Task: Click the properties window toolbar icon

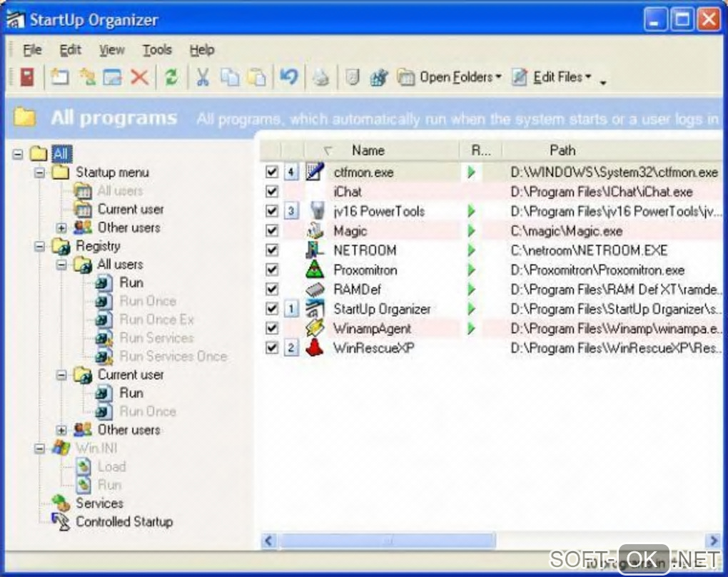Action: (x=112, y=77)
